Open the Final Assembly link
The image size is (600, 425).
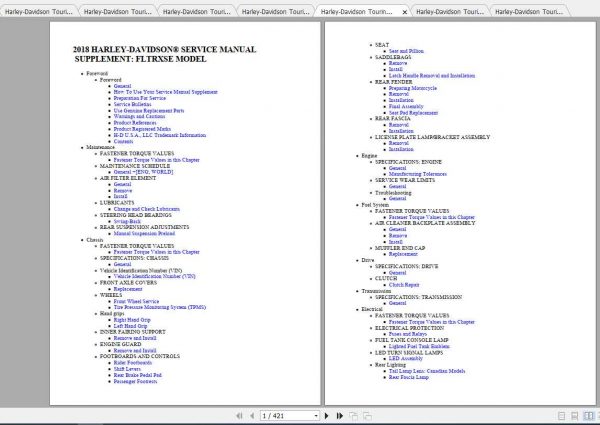(406, 106)
